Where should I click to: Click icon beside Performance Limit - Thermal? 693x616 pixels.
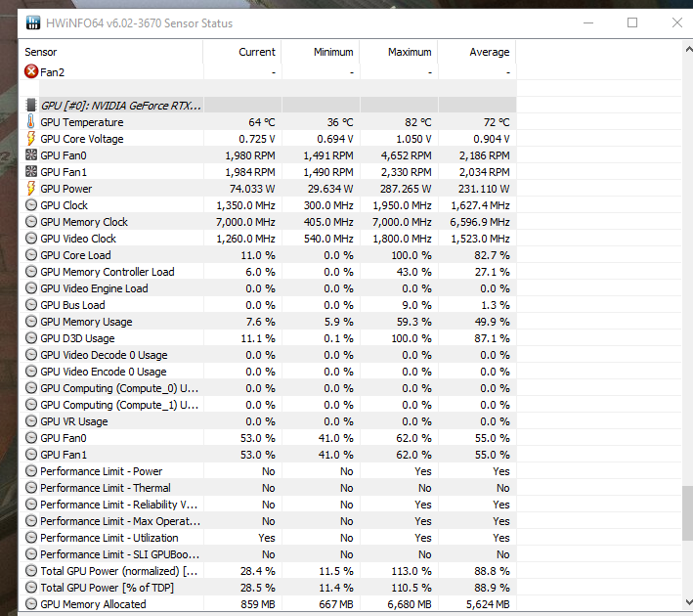[x=31, y=487]
